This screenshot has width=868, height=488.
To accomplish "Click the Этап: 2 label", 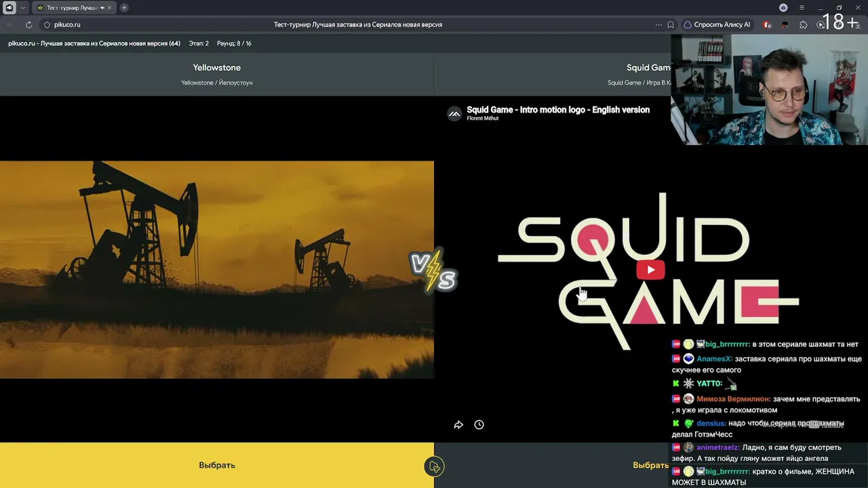I will pos(199,43).
